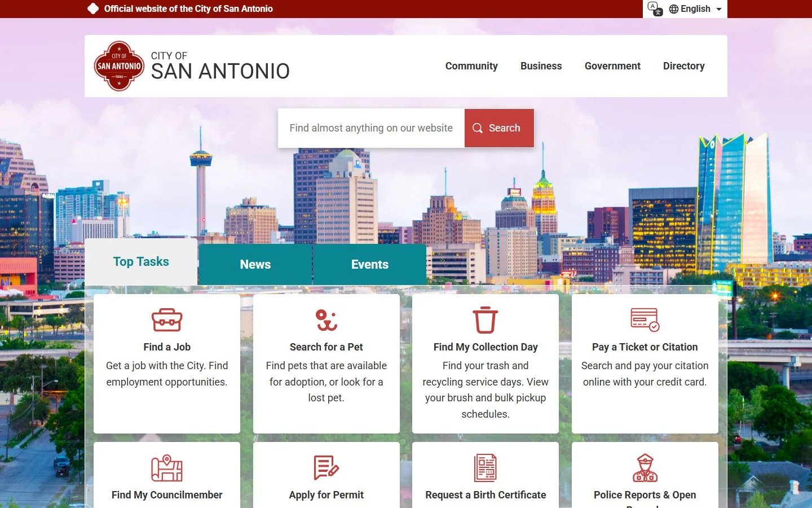This screenshot has height=508, width=812.
Task: Click the briefcase icon for Find a Job
Action: pos(167,320)
